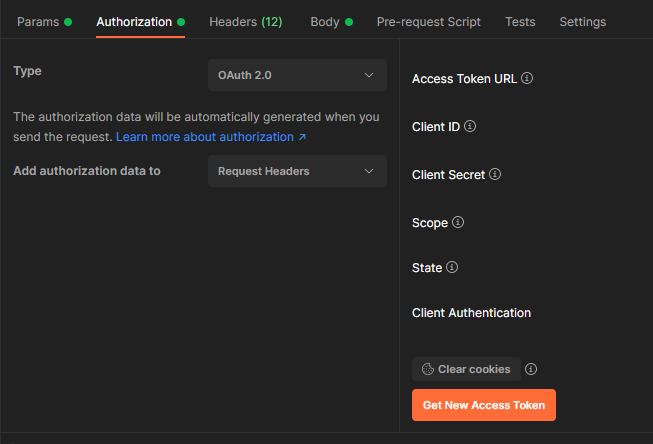
Task: Click info icon beside Access Token URL
Action: 527,78
